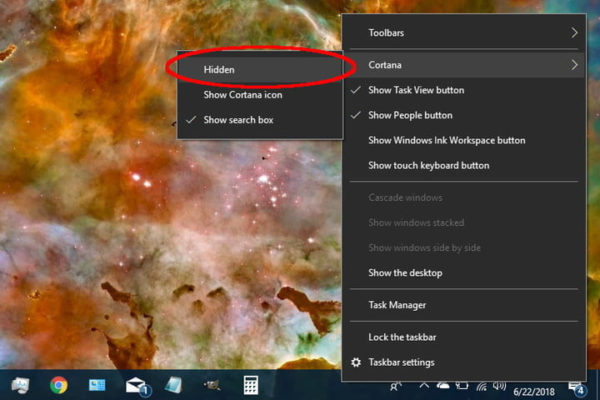Enable Show touch keyboard button

click(464, 165)
